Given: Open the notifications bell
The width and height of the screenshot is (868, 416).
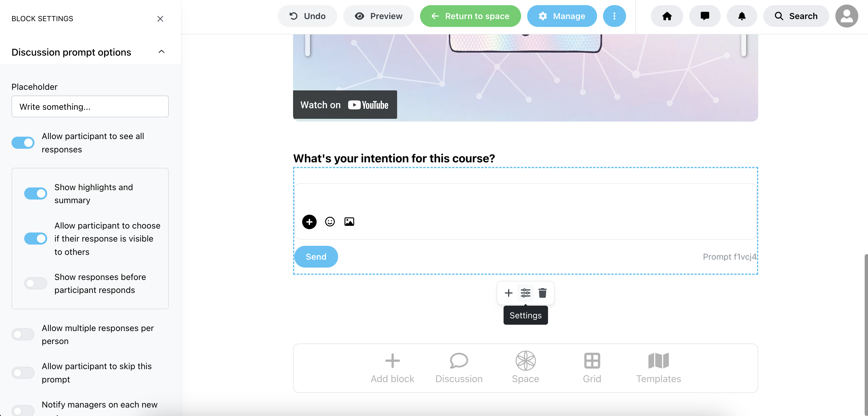Looking at the screenshot, I should pyautogui.click(x=742, y=16).
